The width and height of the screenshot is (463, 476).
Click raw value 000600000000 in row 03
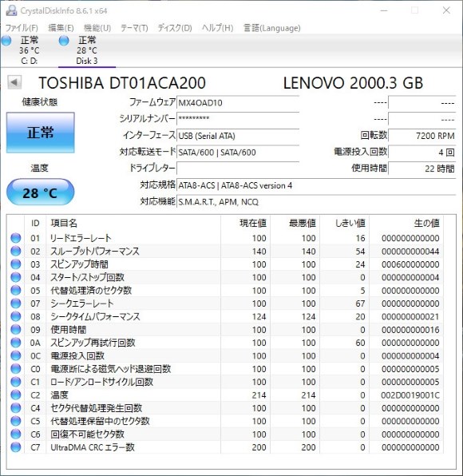pyautogui.click(x=410, y=264)
